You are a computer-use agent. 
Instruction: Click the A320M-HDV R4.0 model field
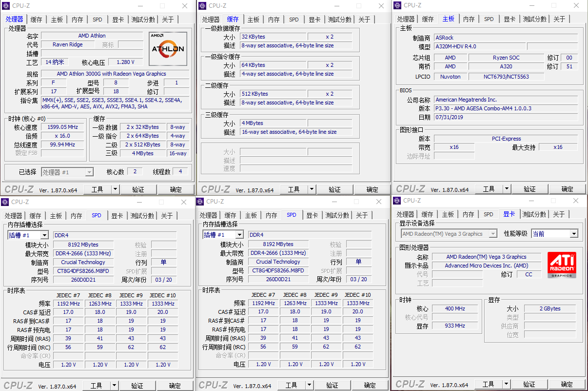tap(479, 46)
